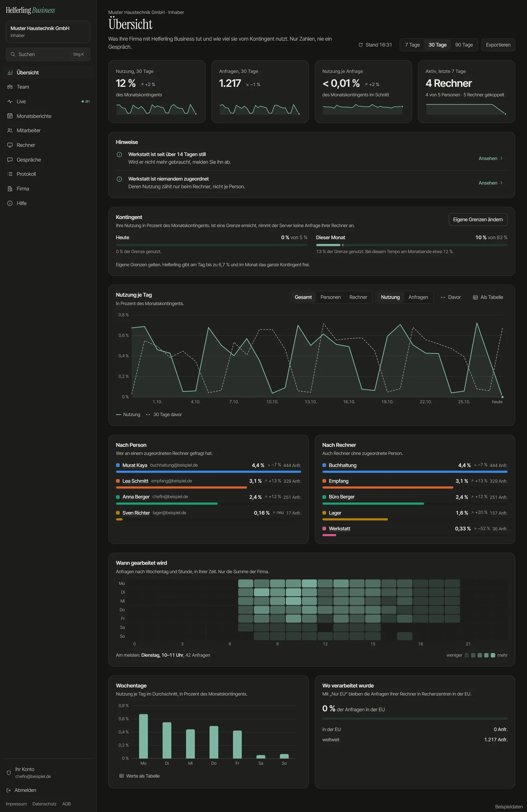Click the shield icon beside Ihr Konto
527x812 pixels.
(9, 773)
